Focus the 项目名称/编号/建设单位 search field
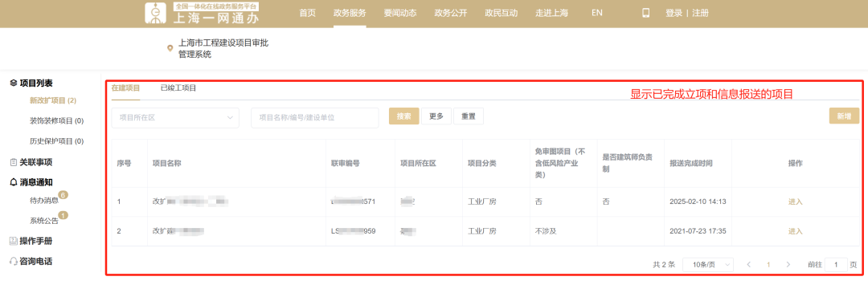Screen dimensions: 868x301 314,117
